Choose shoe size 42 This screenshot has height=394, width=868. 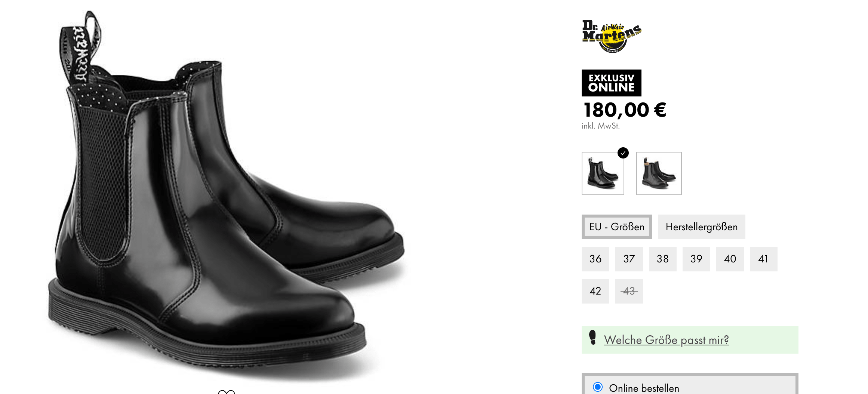click(595, 291)
